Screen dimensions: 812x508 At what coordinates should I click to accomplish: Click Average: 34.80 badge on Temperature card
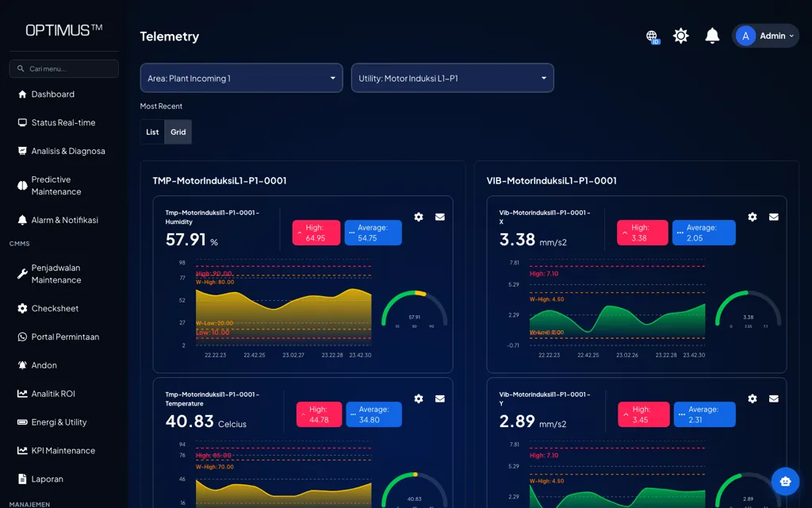coord(374,414)
